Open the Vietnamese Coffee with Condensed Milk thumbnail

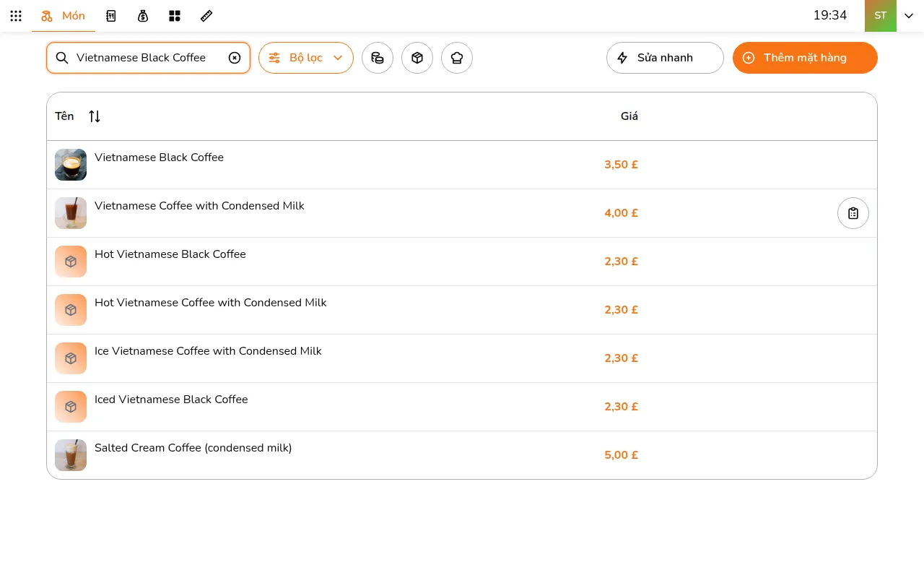click(71, 213)
